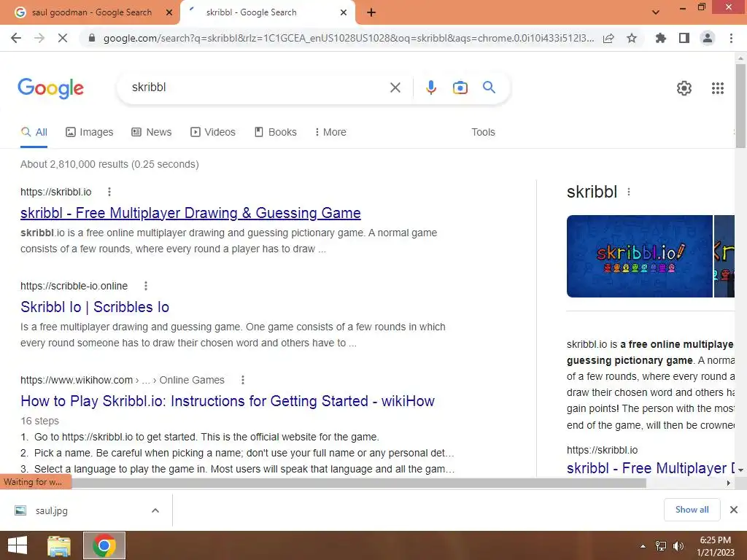Open more options beside skribbl panel title
Image resolution: width=747 pixels, height=560 pixels.
pos(629,192)
